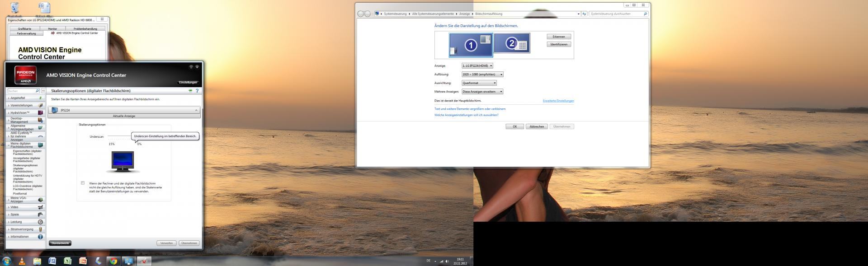Click the volume icon in system tray
868x266 pixels.
[x=447, y=261]
